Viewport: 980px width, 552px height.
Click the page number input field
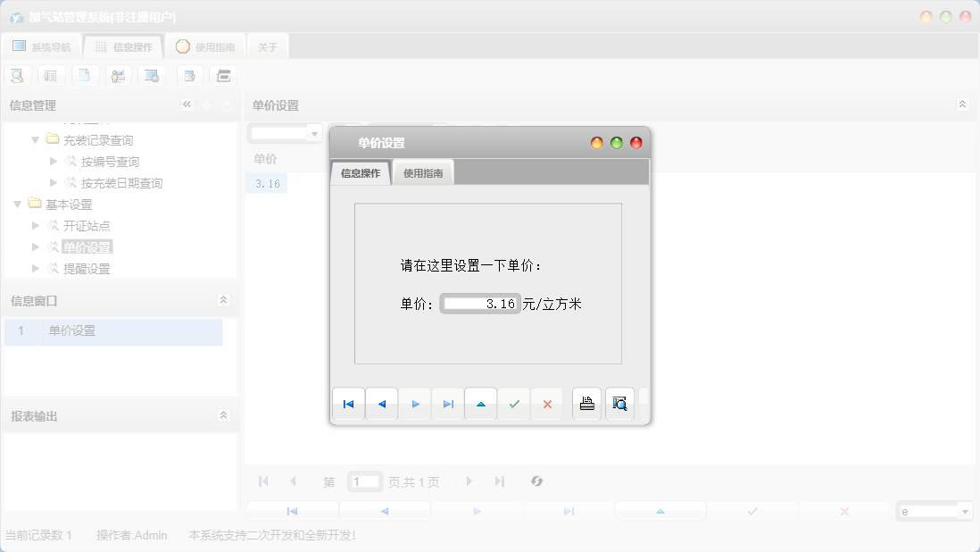pos(365,481)
